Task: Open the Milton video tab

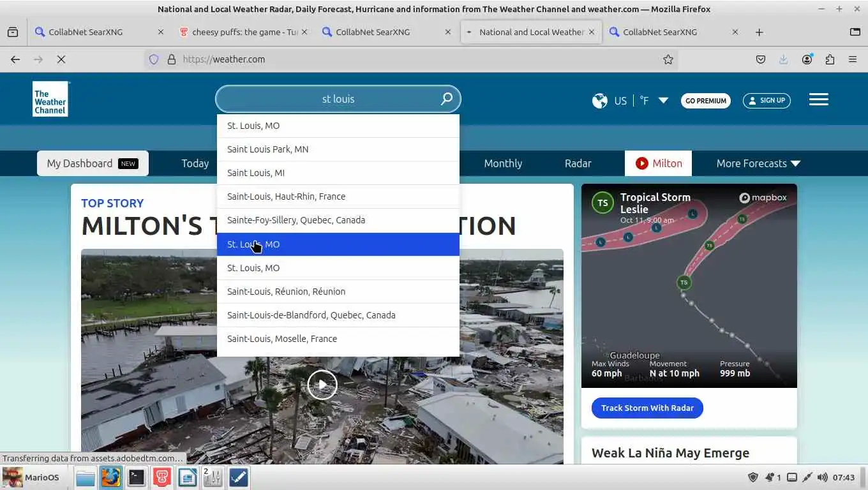Action: tap(658, 163)
